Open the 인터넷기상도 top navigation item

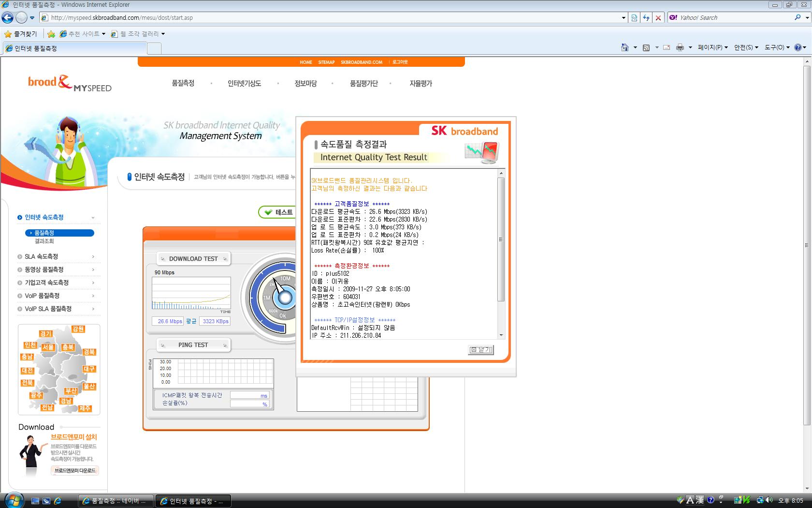point(244,83)
